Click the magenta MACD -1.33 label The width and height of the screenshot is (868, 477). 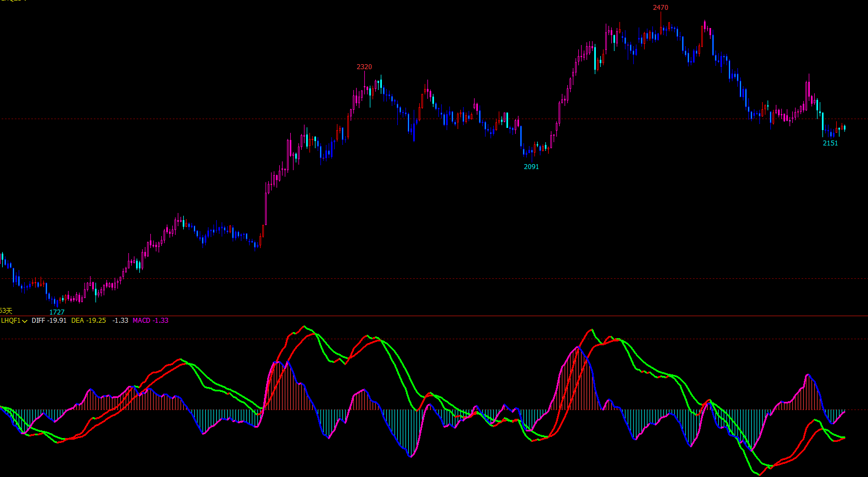pyautogui.click(x=150, y=321)
